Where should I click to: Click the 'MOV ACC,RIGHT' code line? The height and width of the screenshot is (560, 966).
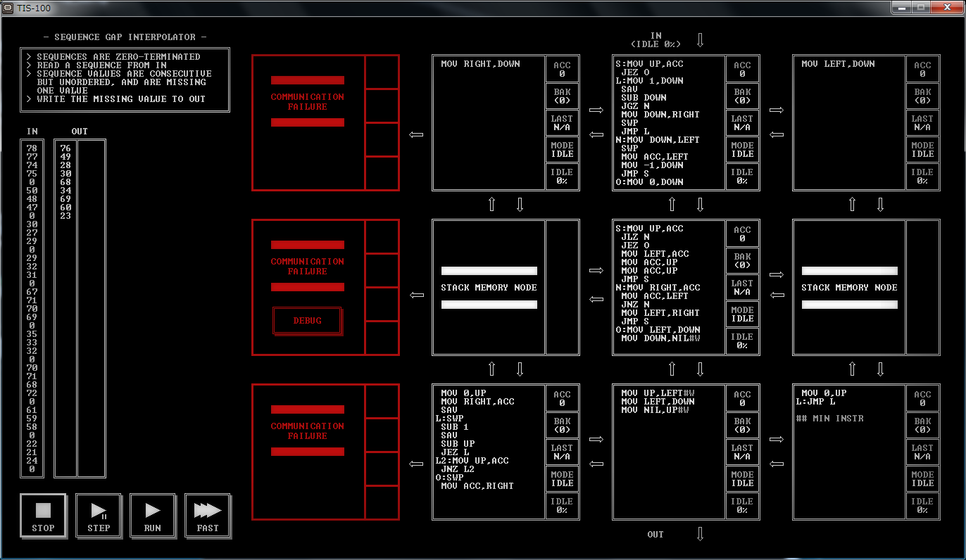(477, 486)
